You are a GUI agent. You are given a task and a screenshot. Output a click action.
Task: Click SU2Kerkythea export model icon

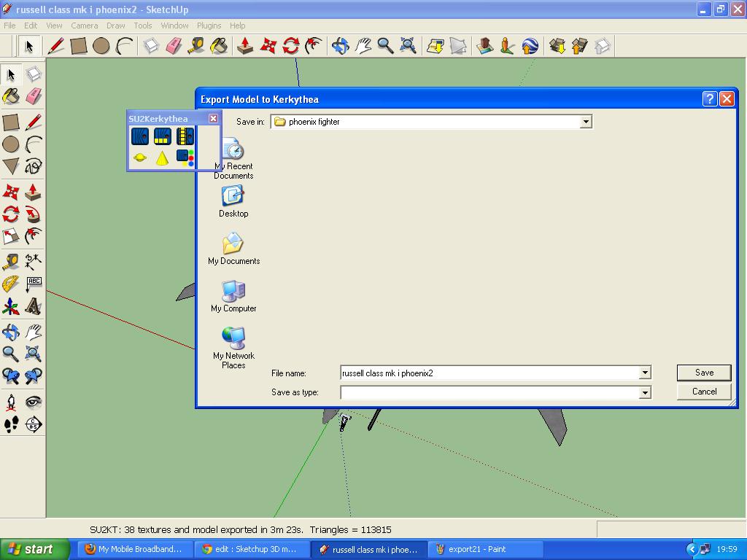point(140,136)
